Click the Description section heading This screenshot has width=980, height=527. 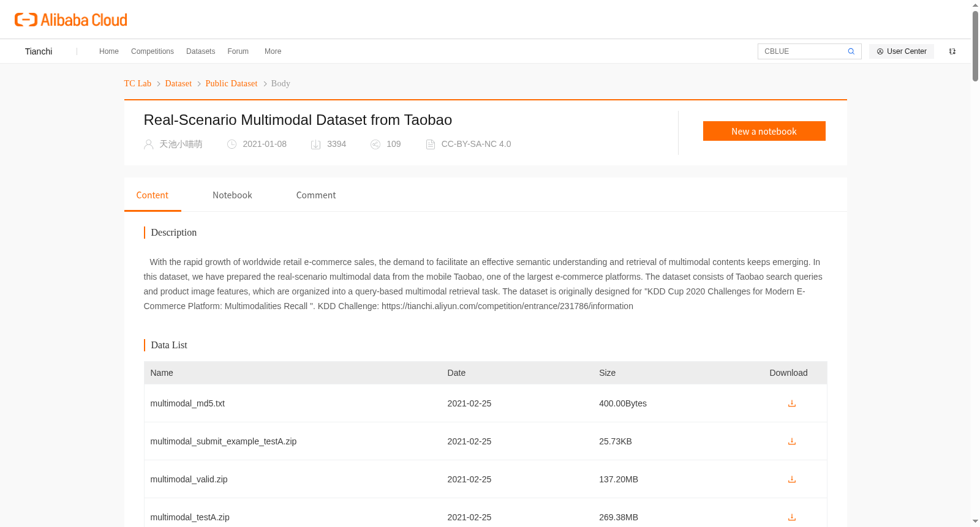174,233
